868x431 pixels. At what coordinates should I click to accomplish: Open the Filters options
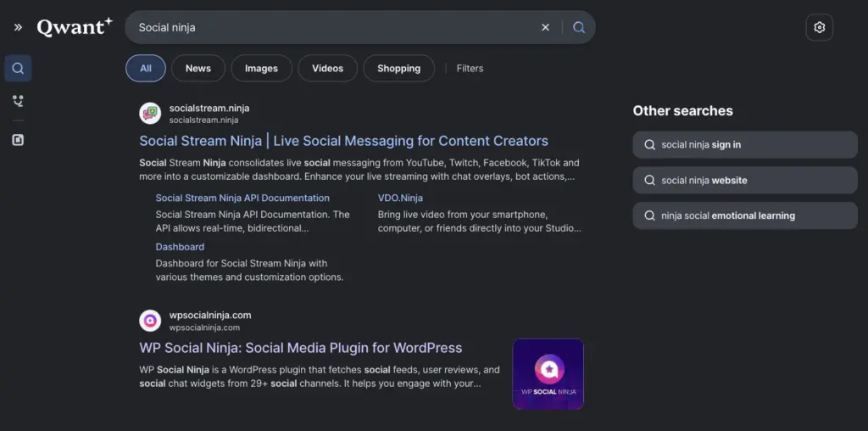click(x=470, y=68)
